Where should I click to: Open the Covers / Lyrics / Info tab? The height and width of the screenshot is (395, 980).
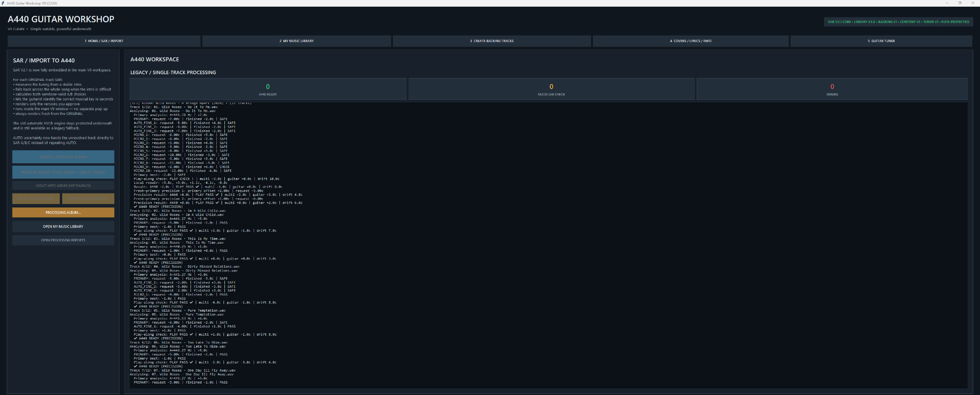690,41
